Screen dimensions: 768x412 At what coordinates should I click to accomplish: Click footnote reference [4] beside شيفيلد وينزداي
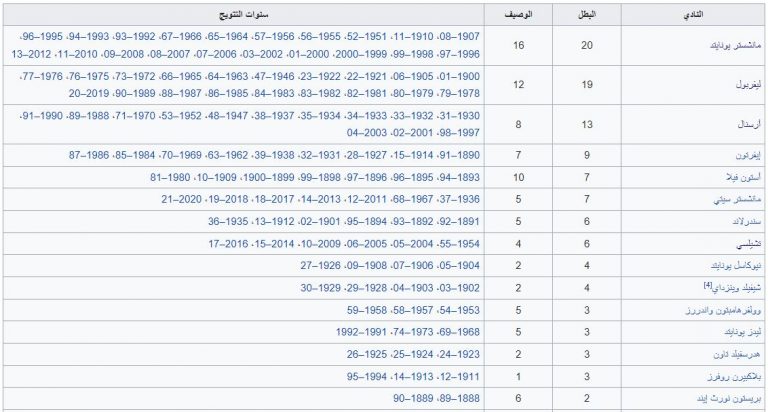(x=707, y=285)
